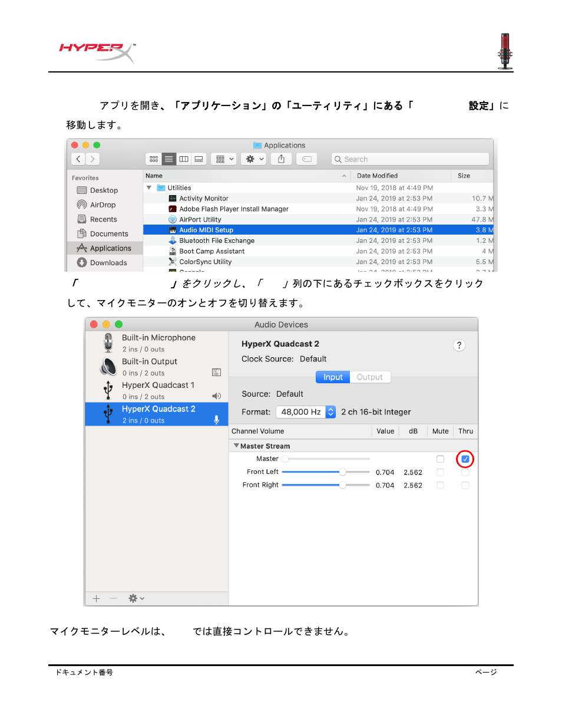Switch to the Output tab

pyautogui.click(x=370, y=377)
